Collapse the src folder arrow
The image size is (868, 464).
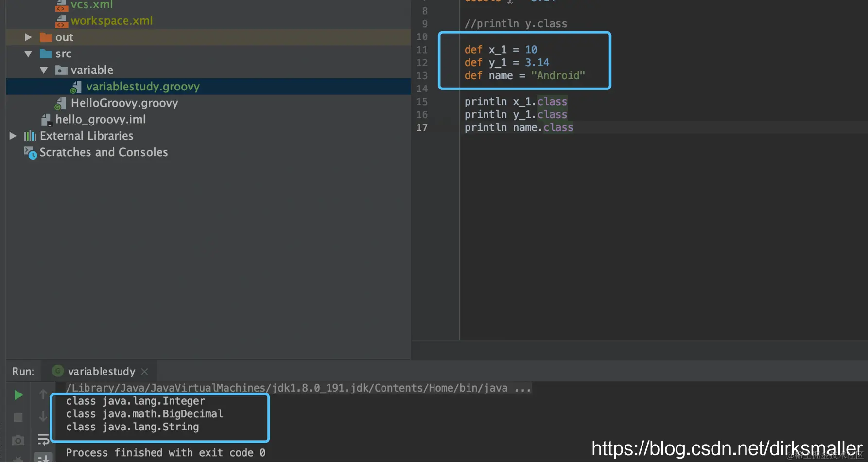click(28, 54)
